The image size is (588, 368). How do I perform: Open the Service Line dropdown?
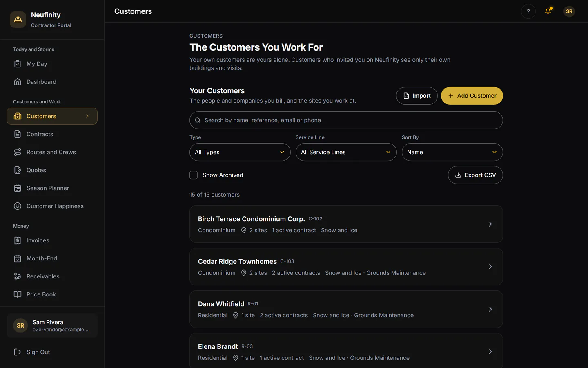[346, 152]
